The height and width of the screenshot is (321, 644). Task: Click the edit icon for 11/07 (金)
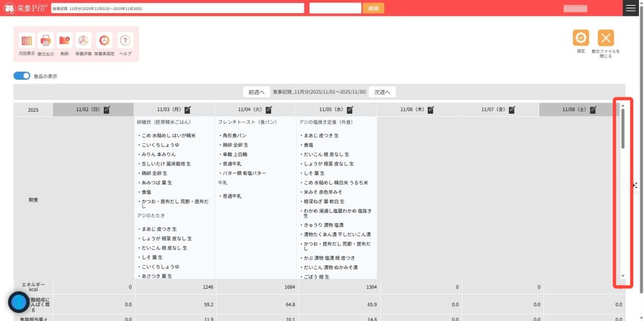click(513, 109)
